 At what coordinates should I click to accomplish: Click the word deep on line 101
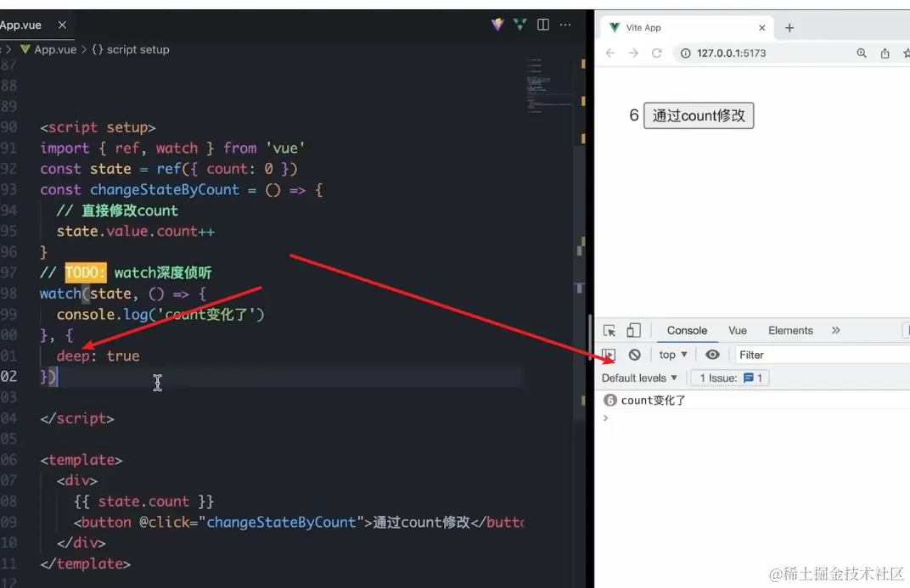[x=72, y=356]
